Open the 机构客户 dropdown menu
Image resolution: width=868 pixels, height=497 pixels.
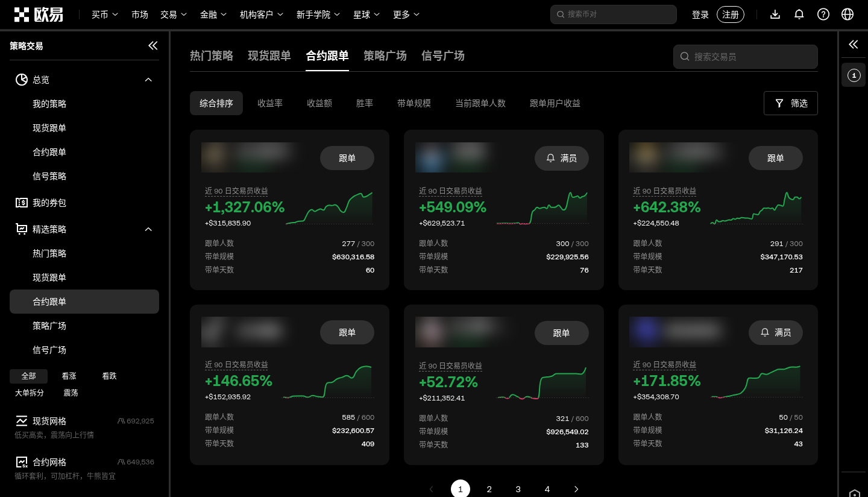tap(262, 14)
